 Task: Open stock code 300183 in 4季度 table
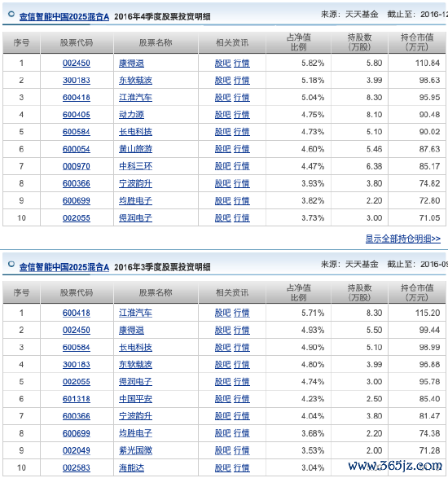(x=77, y=80)
